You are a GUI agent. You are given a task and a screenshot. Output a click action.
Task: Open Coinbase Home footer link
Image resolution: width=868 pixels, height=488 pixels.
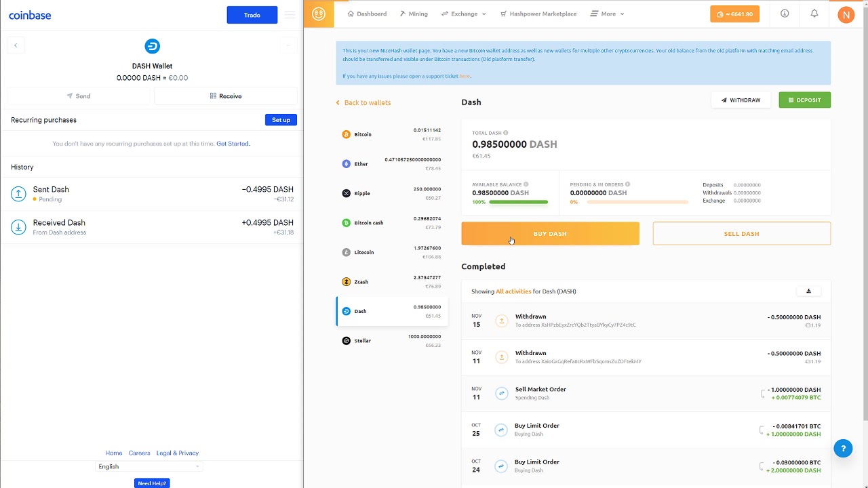(114, 453)
